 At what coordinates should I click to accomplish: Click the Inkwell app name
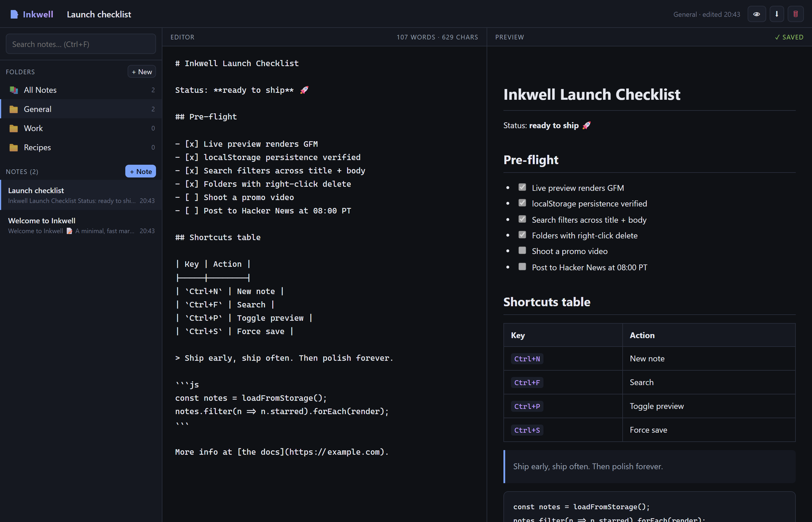click(x=38, y=14)
